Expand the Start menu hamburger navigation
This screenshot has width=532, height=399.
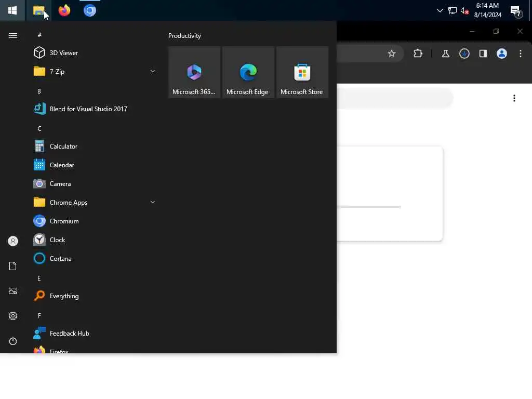(x=13, y=36)
